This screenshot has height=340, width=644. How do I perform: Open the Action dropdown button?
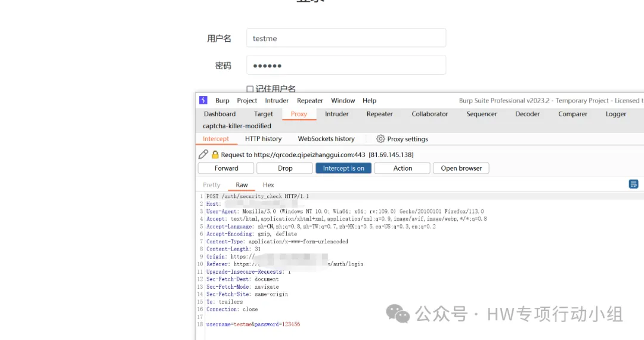[402, 168]
